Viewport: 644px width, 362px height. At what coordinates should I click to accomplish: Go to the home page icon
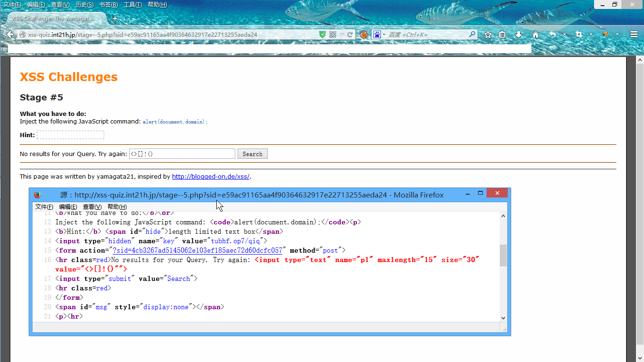pos(536,34)
